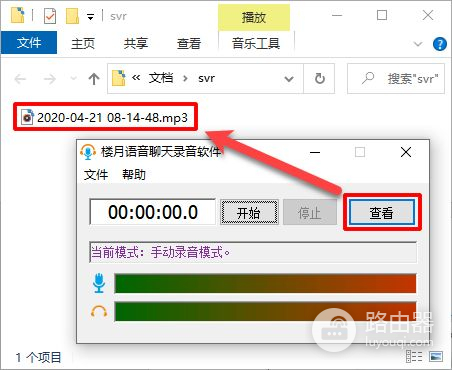Start recording with the 开始 button
This screenshot has height=370, width=452.
[249, 212]
